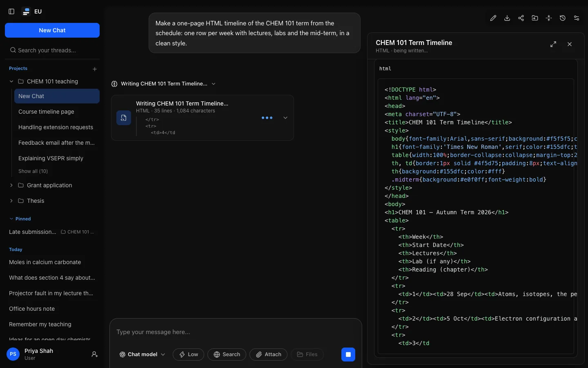Open Remember my teaching thread
588x368 pixels.
coord(52,324)
